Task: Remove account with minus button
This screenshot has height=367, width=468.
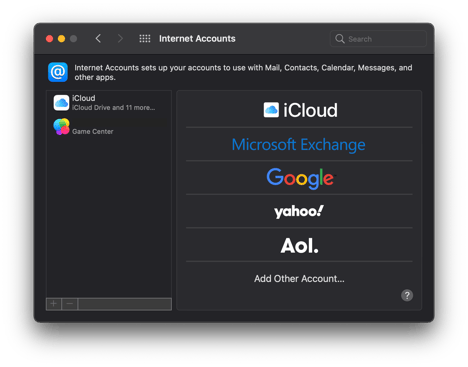Action: tap(70, 304)
